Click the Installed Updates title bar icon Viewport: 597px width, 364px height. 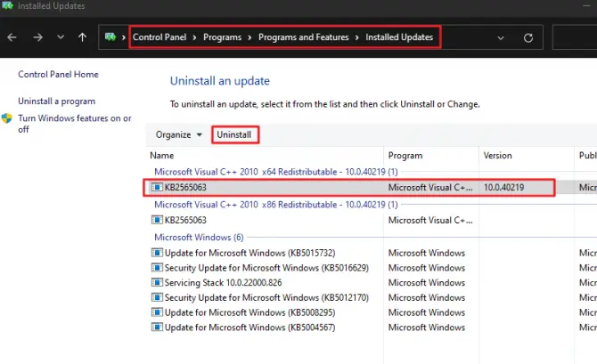coord(8,5)
